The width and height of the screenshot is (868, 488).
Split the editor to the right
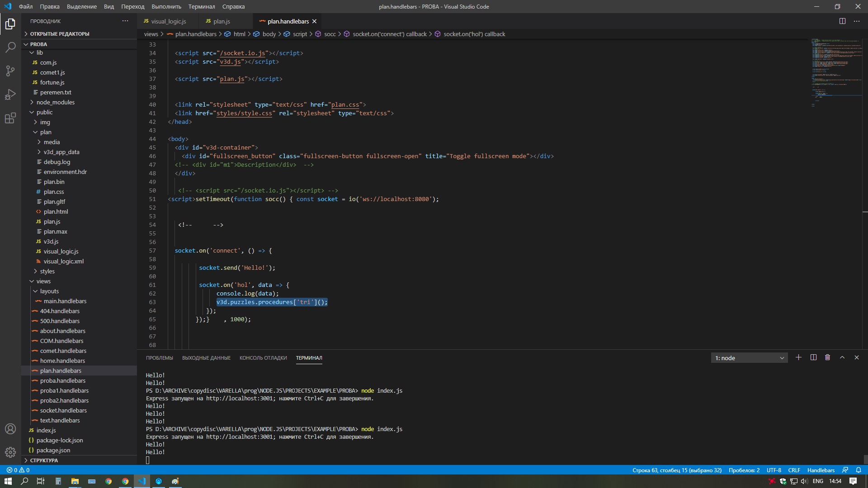842,21
